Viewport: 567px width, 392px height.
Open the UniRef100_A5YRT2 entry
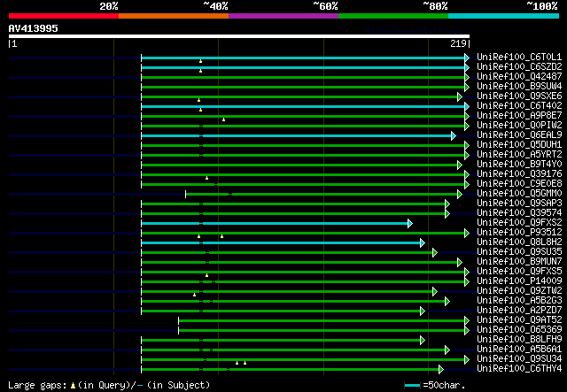(519, 155)
